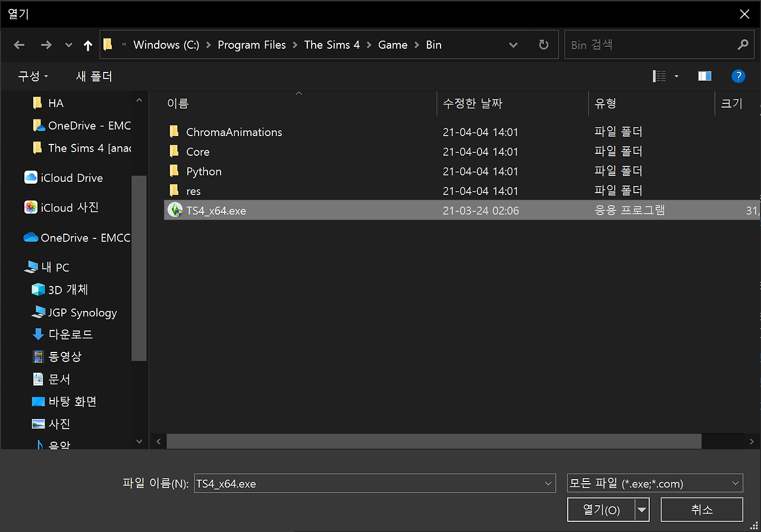Open OneDrive - EMCC cloud entry
Image resolution: width=761 pixels, height=532 pixels.
pos(77,238)
